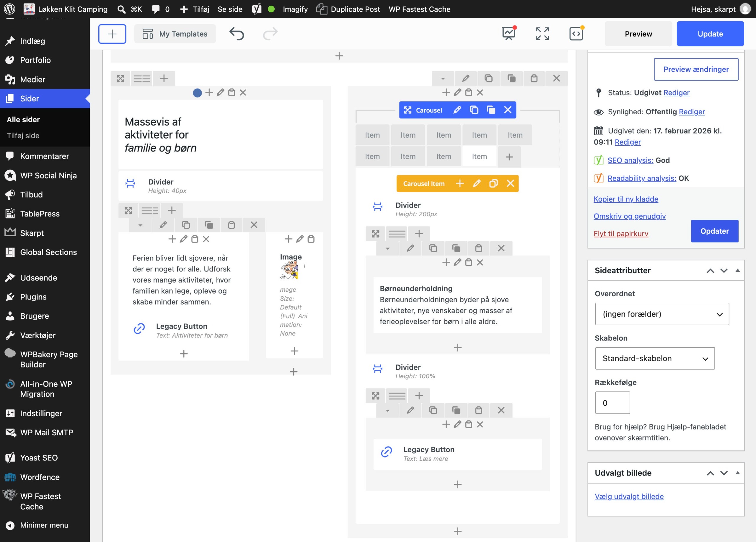Screen dimensions: 756x542
Task: Click the blue Update button
Action: (x=710, y=34)
